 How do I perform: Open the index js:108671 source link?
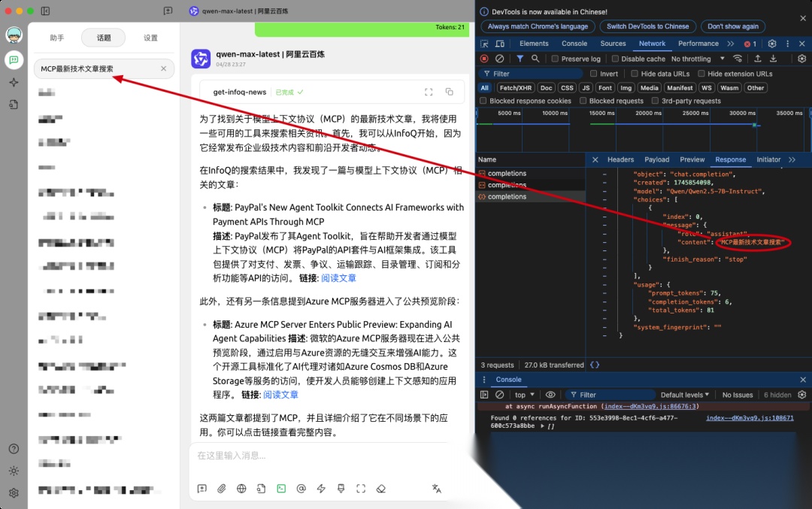(750, 418)
